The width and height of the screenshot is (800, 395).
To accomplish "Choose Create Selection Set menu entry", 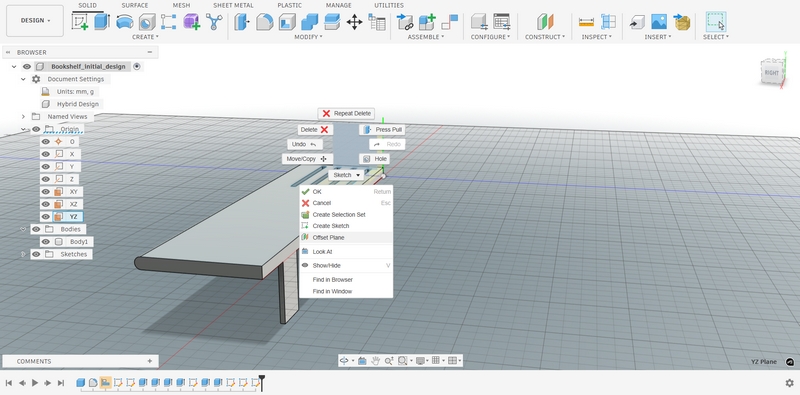I will [346, 214].
